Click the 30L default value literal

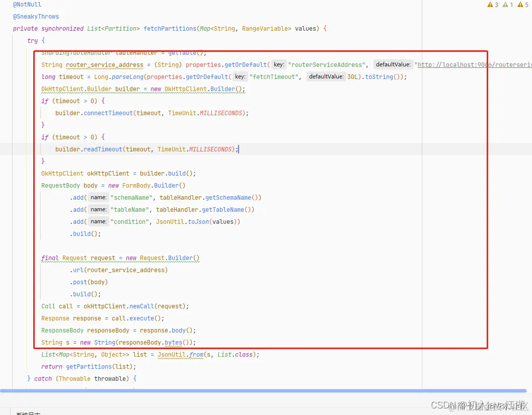tap(352, 77)
